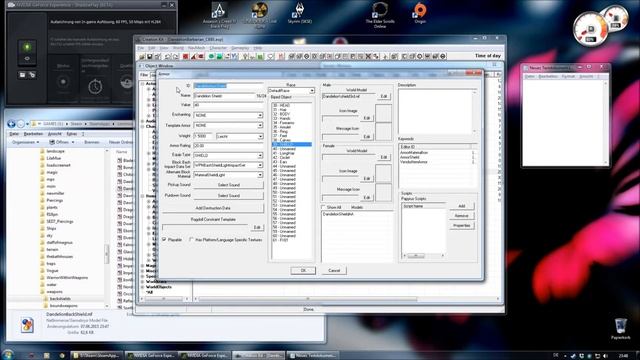Click Properties button under Papyrus Scripts
640x360 pixels.
(x=462, y=226)
